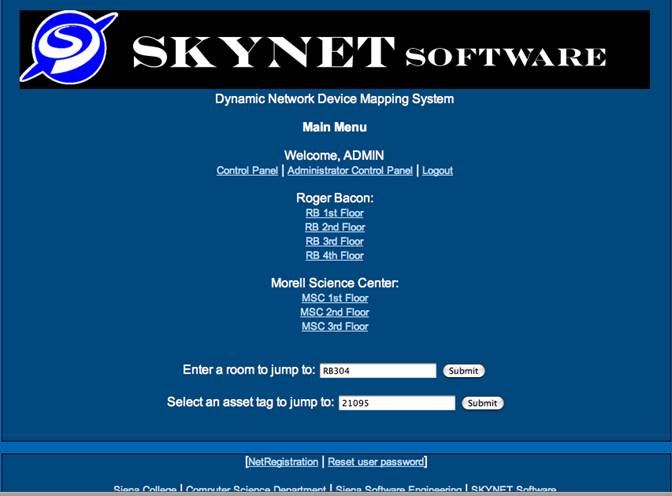Go to RB 1st Floor
The height and width of the screenshot is (496, 672).
tap(334, 213)
